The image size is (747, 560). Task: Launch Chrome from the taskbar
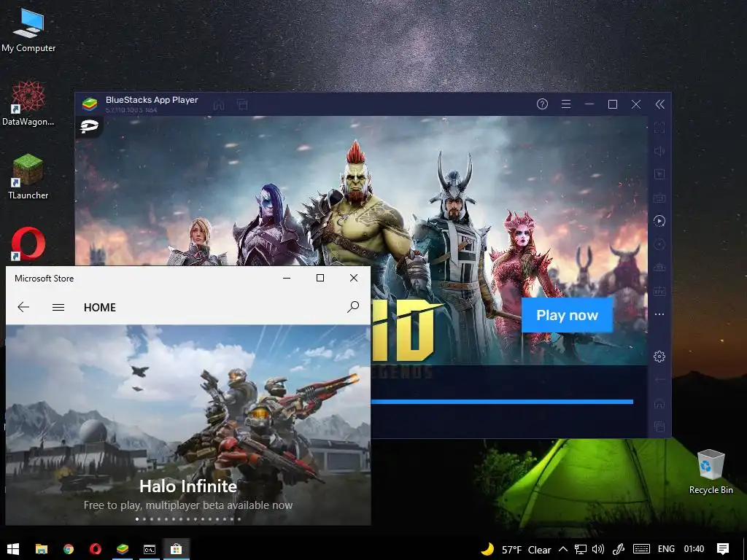[x=69, y=549]
